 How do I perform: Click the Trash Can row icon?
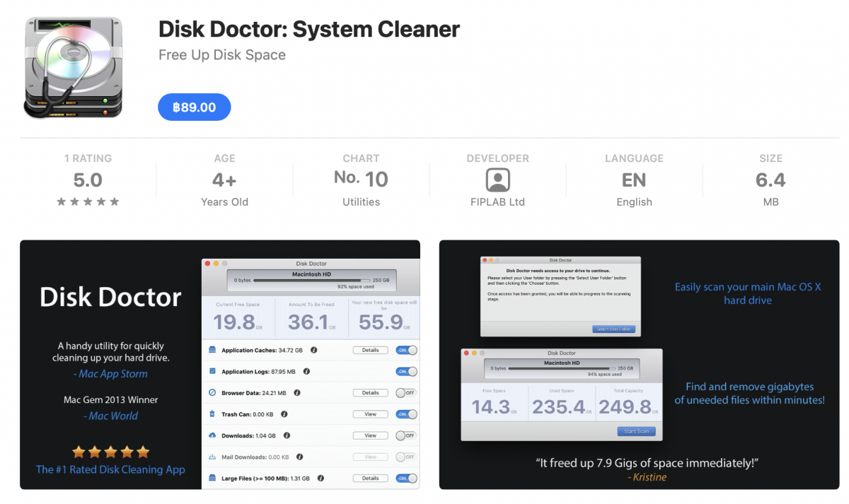click(x=212, y=414)
